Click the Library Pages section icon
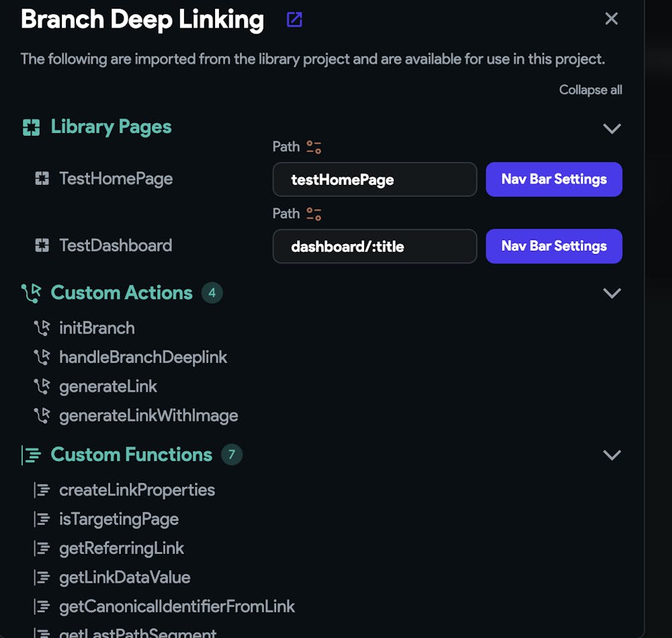 (x=31, y=127)
